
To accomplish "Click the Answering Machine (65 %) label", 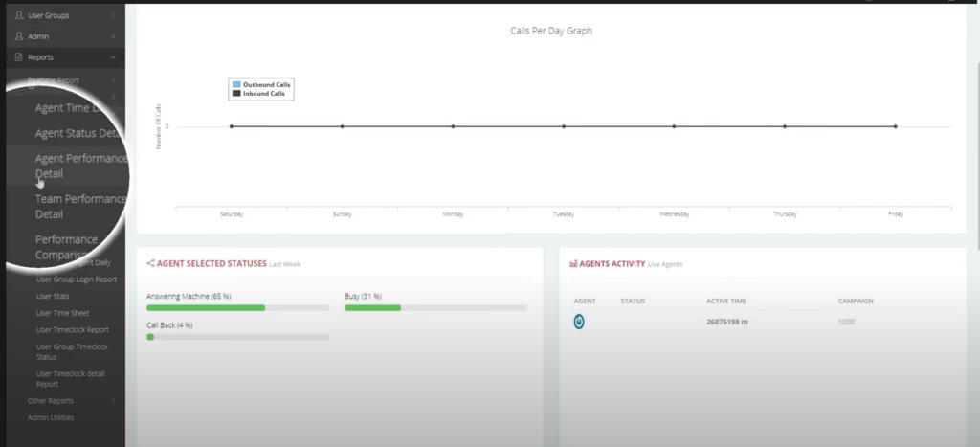I will click(189, 296).
